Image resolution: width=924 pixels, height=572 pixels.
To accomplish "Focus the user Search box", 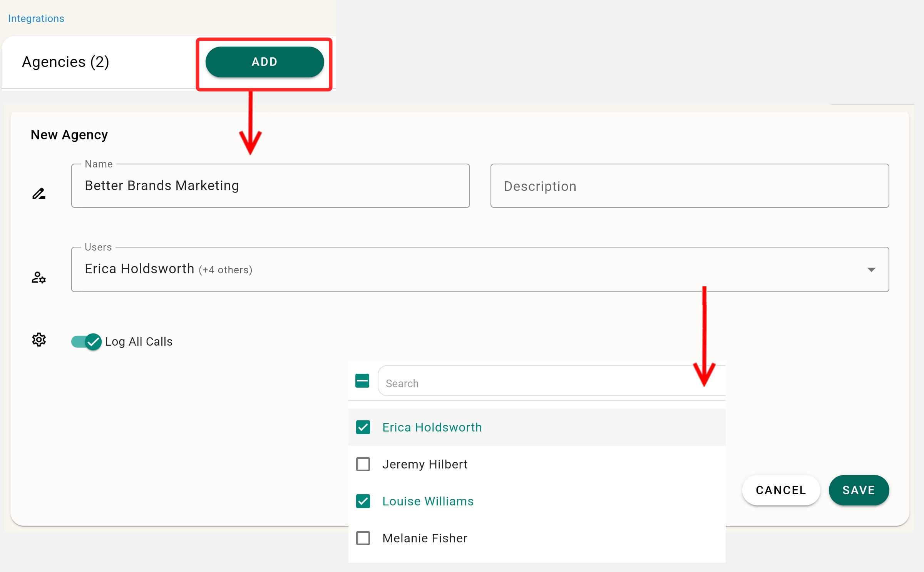I will point(539,383).
